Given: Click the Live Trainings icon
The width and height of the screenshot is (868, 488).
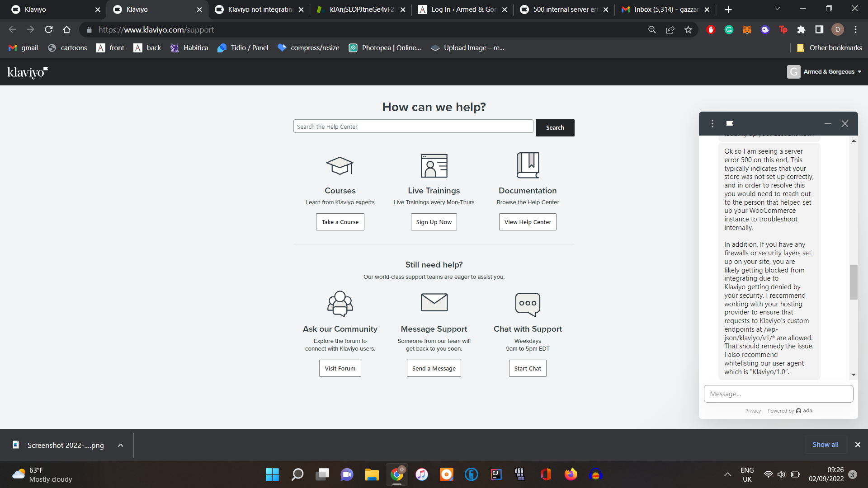Looking at the screenshot, I should pyautogui.click(x=434, y=165).
